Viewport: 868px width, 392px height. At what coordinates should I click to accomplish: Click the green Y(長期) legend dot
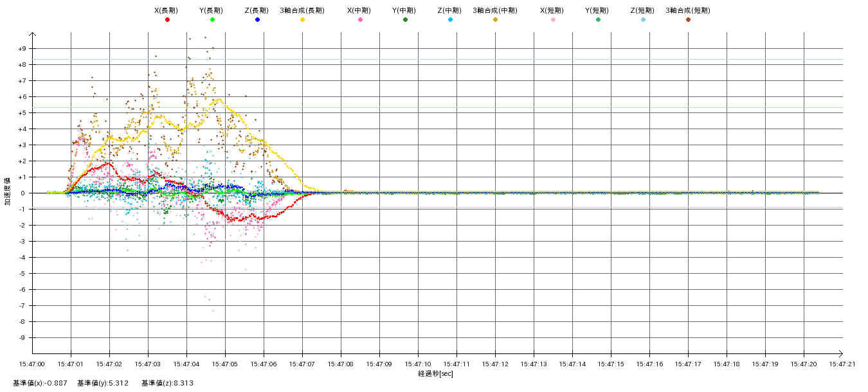[x=212, y=20]
